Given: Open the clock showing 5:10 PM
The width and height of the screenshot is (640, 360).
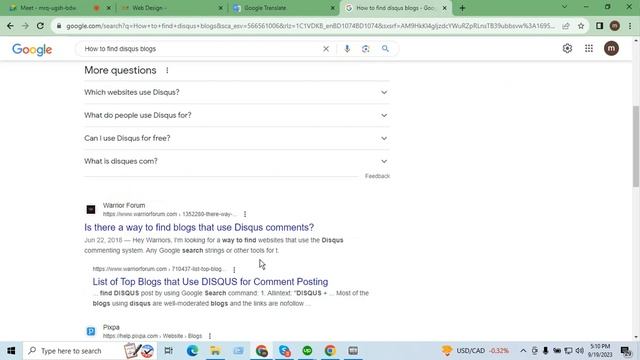Looking at the screenshot, I should point(600,351).
